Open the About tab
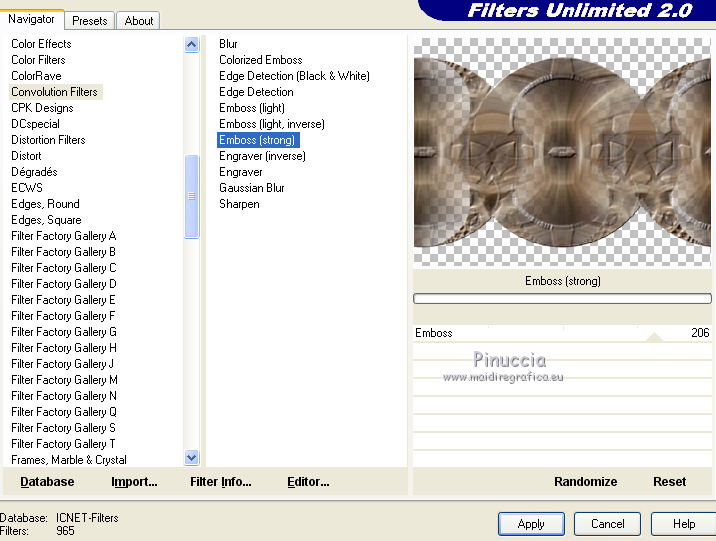716x541 pixels. [x=138, y=21]
